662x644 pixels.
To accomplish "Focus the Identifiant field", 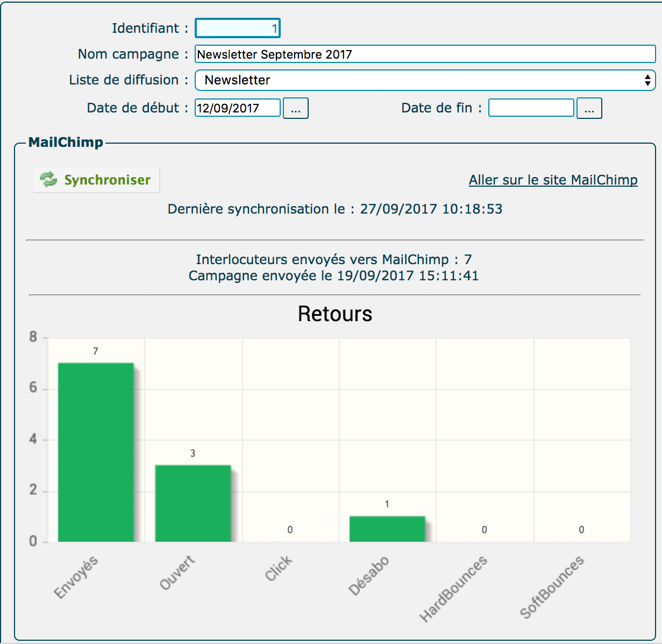I will coord(238,28).
